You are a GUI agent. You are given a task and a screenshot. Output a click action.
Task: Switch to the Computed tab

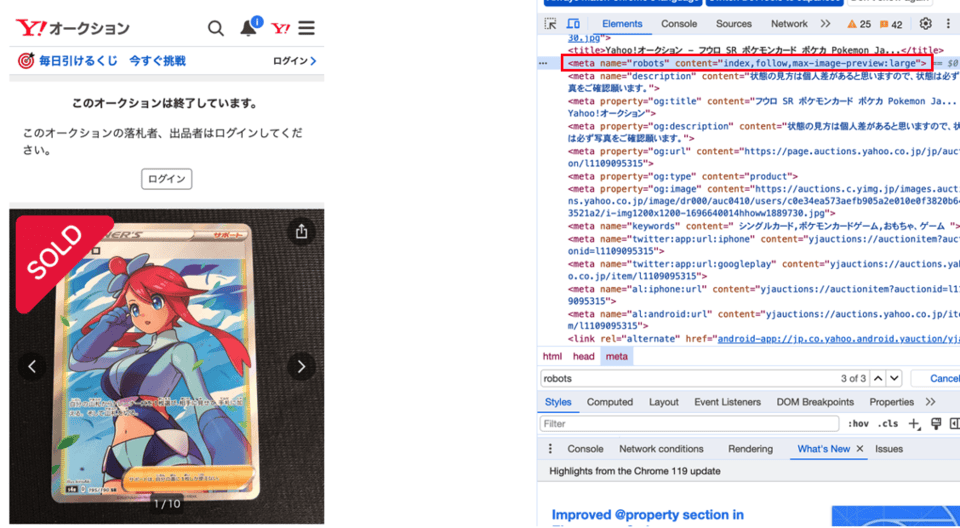[x=610, y=402]
